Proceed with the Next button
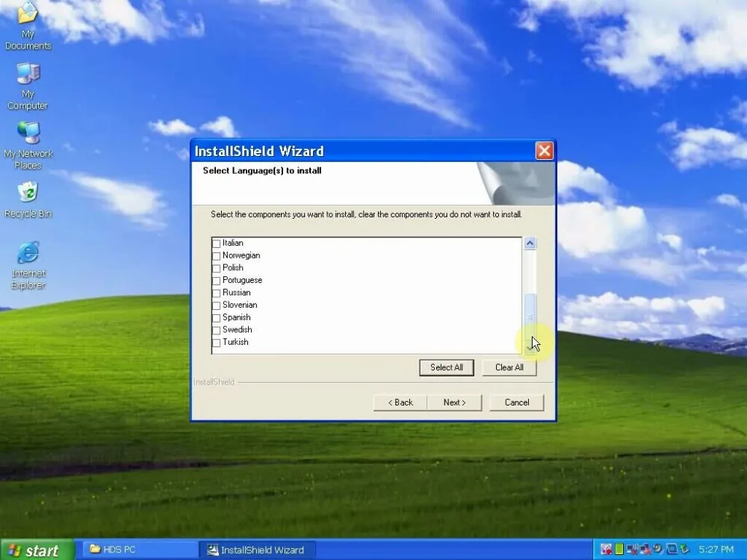Screen dimensions: 747x560 pyautogui.click(x=454, y=402)
